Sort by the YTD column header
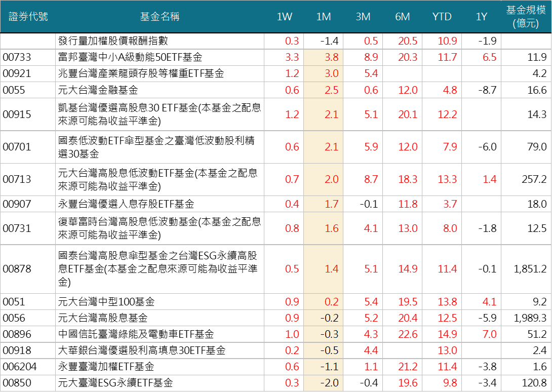This screenshot has width=552, height=392. pos(442,17)
